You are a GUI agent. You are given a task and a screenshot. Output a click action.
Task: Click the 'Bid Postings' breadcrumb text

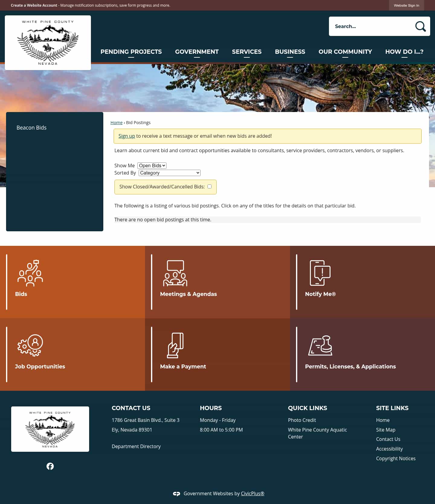pyautogui.click(x=138, y=123)
